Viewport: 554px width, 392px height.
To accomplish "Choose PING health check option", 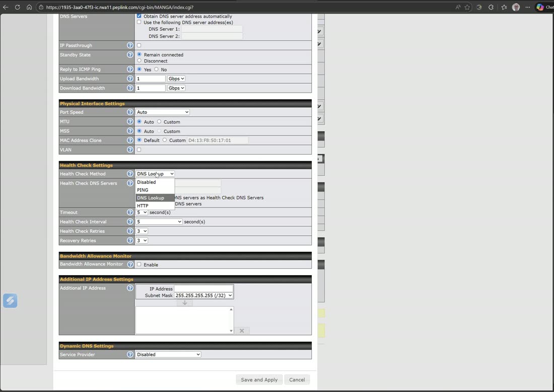I will tap(155, 190).
